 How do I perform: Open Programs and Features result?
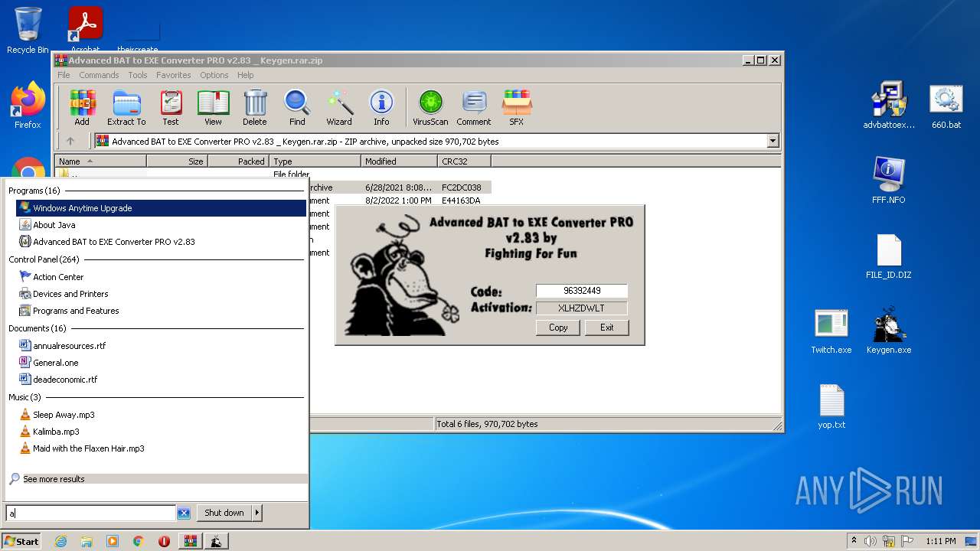pyautogui.click(x=161, y=311)
